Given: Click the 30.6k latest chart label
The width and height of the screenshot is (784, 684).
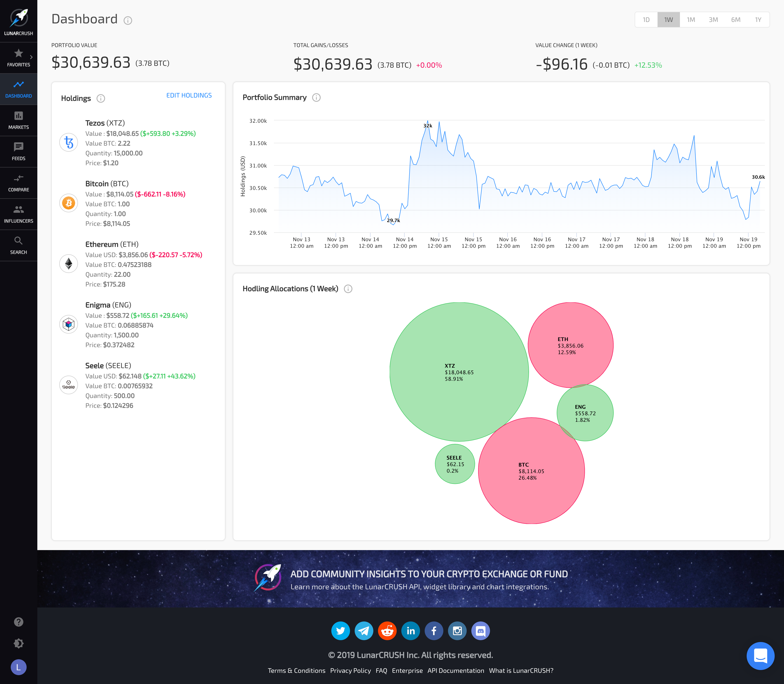Looking at the screenshot, I should 758,177.
